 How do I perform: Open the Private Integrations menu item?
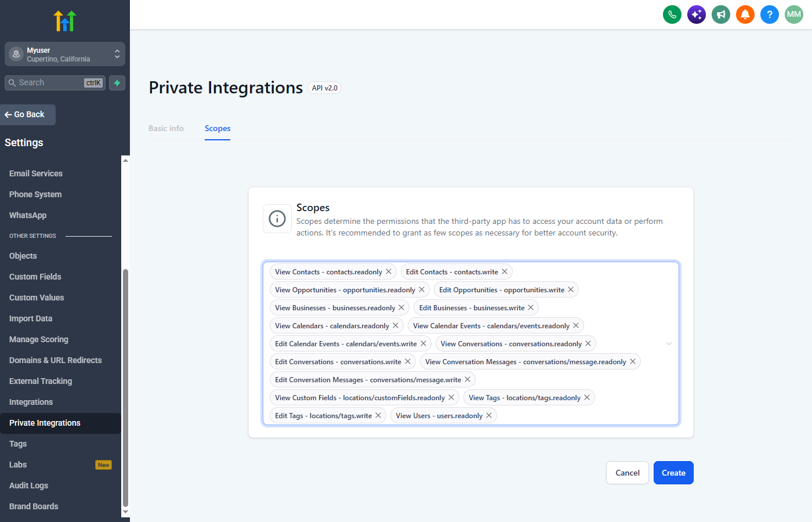(x=60, y=423)
